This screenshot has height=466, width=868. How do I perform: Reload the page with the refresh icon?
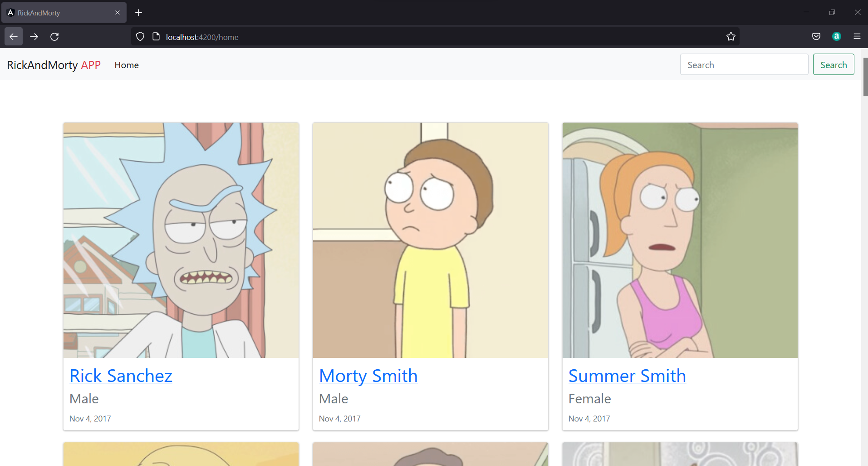pos(54,37)
